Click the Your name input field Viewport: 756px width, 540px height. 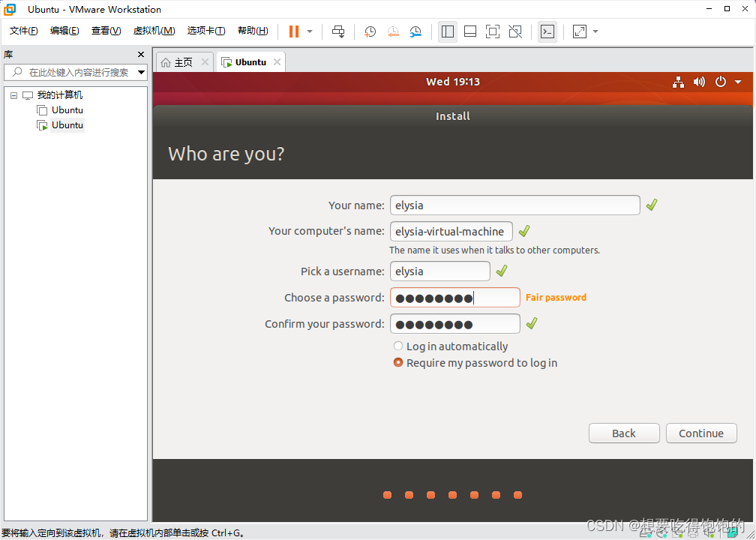[x=515, y=205]
